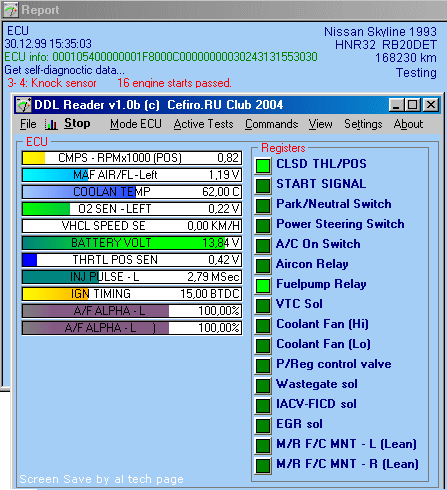This screenshot has height=490, width=447.
Task: Click the Coolant Fan (Lo) indicator
Action: tap(263, 346)
